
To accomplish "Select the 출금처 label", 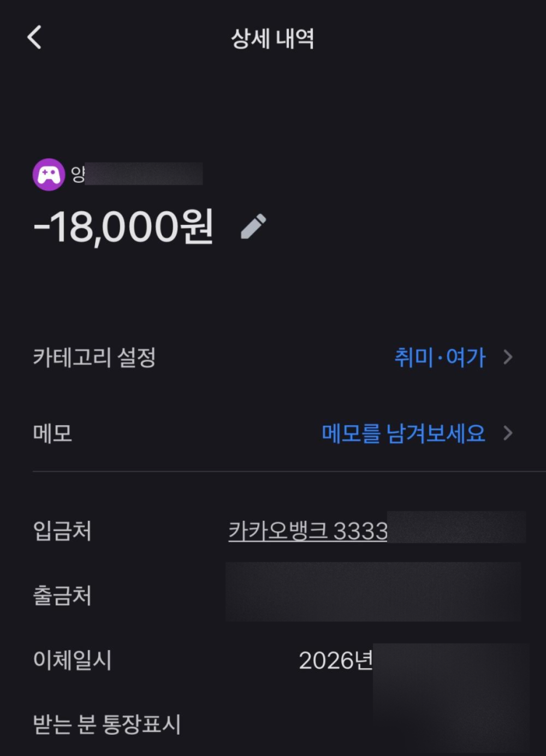I will [x=62, y=595].
